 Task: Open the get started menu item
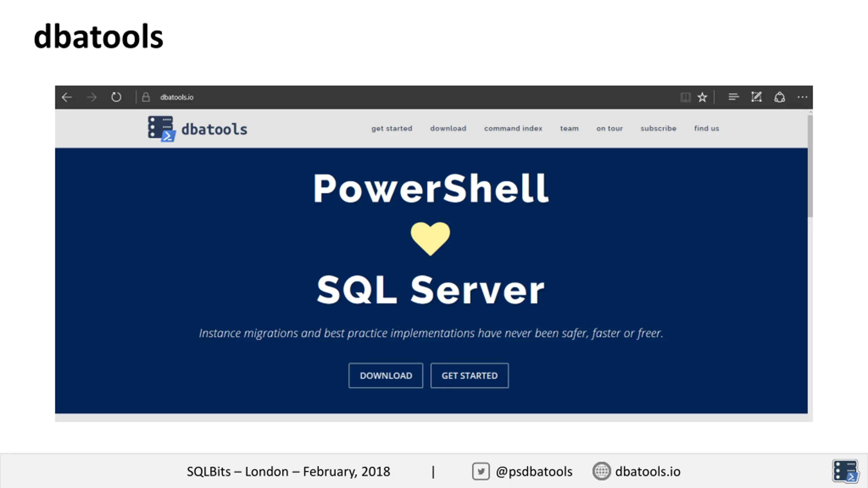pyautogui.click(x=392, y=128)
